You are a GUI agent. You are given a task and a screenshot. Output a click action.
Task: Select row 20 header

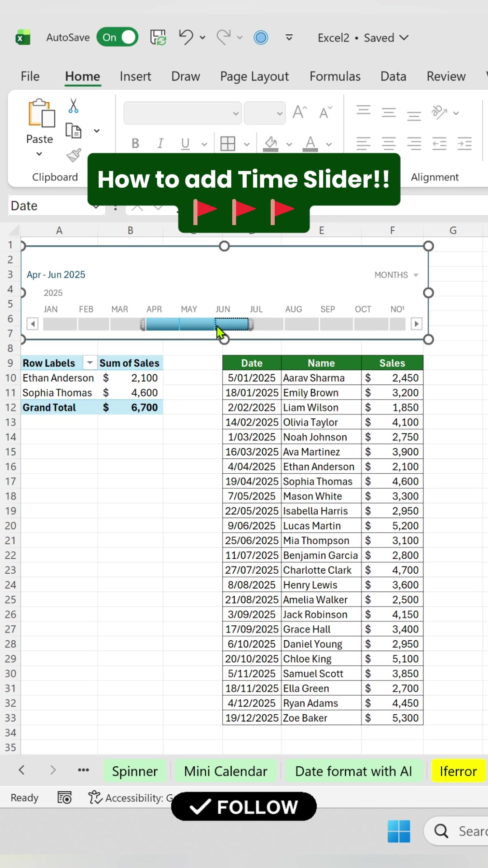pyautogui.click(x=10, y=526)
